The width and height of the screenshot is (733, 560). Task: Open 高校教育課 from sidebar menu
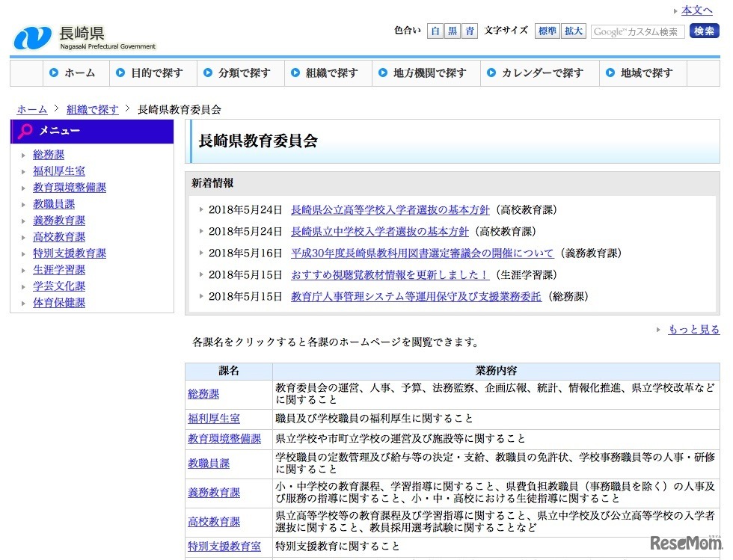[x=59, y=237]
